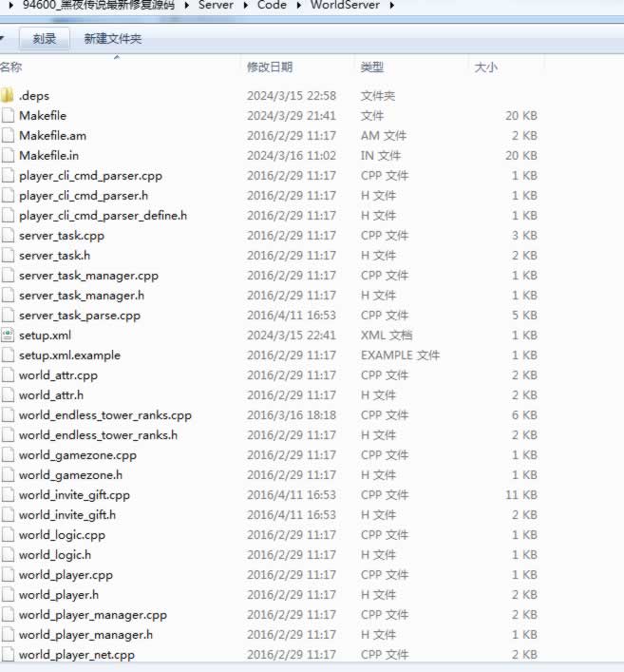Go to Server in the address path
This screenshot has height=672, width=624.
point(216,5)
